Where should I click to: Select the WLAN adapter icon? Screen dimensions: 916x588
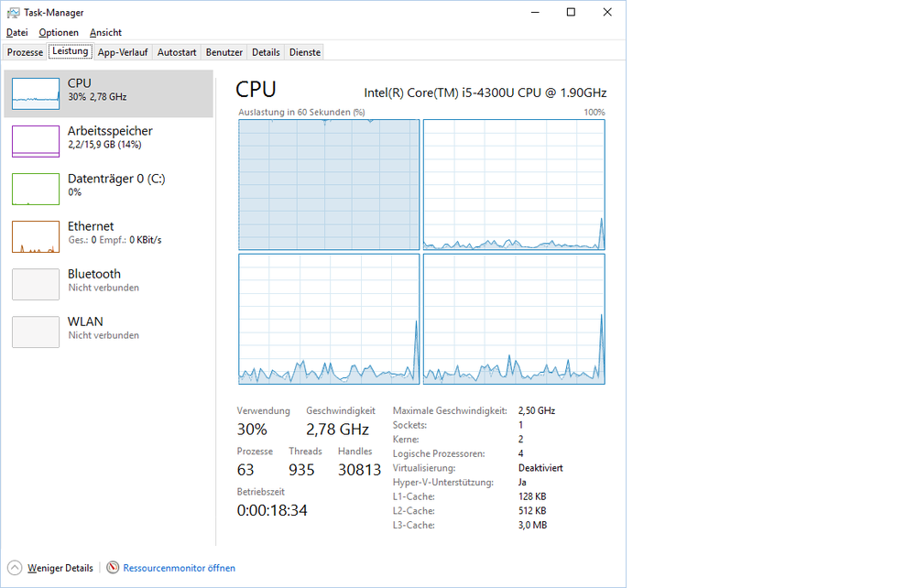pos(36,332)
